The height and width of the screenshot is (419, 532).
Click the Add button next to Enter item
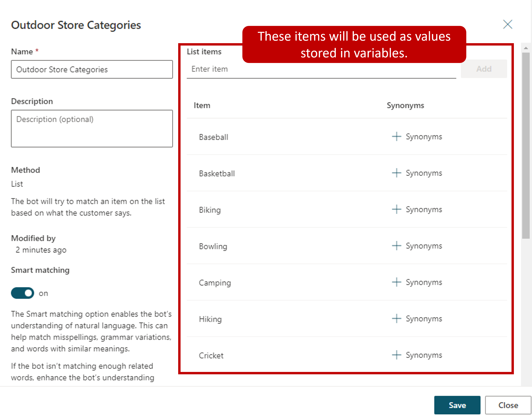click(484, 69)
